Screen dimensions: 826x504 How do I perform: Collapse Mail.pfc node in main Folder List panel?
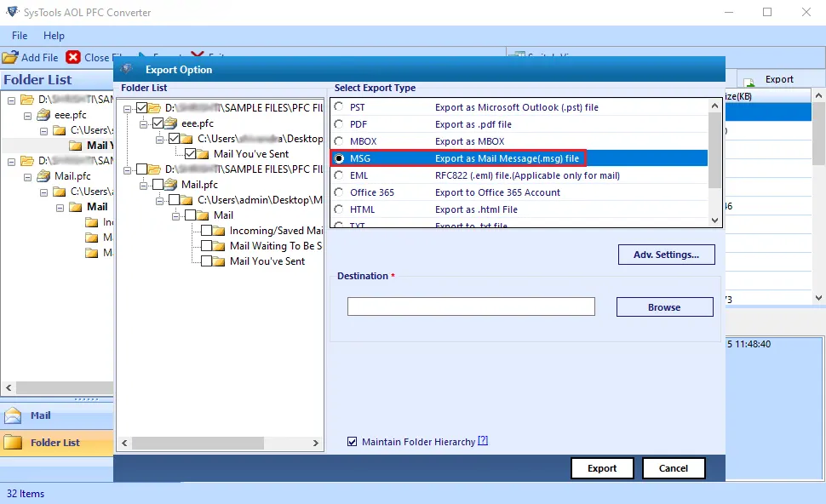pyautogui.click(x=27, y=177)
